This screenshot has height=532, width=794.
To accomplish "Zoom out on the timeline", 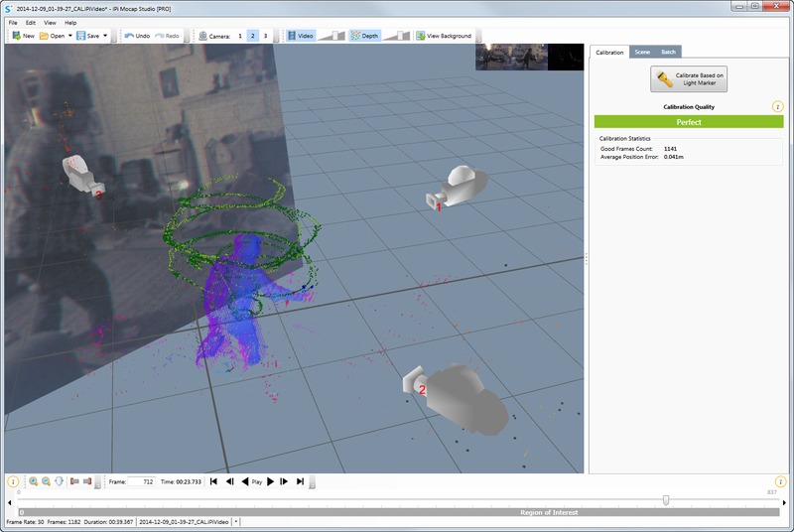I will pyautogui.click(x=46, y=481).
